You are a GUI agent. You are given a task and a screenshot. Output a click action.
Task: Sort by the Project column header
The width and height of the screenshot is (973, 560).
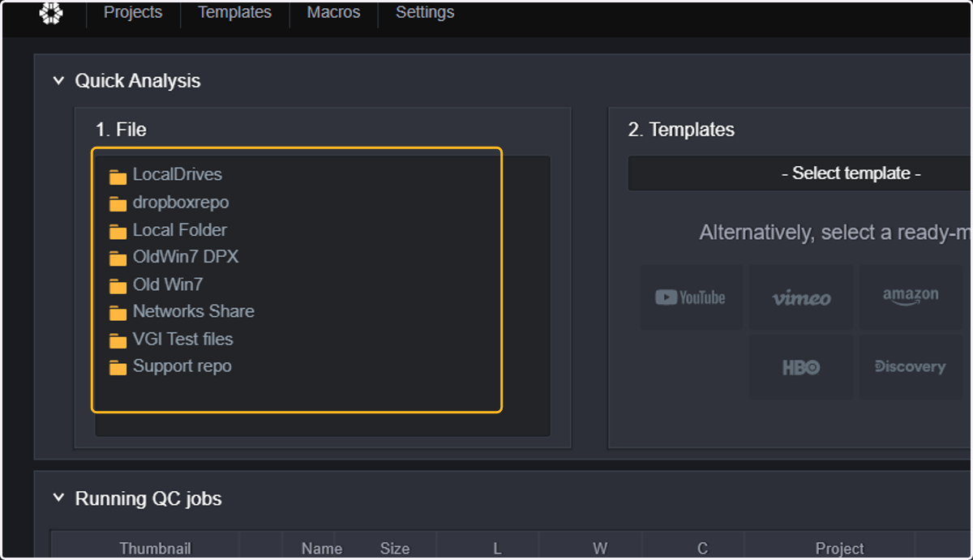tap(839, 549)
